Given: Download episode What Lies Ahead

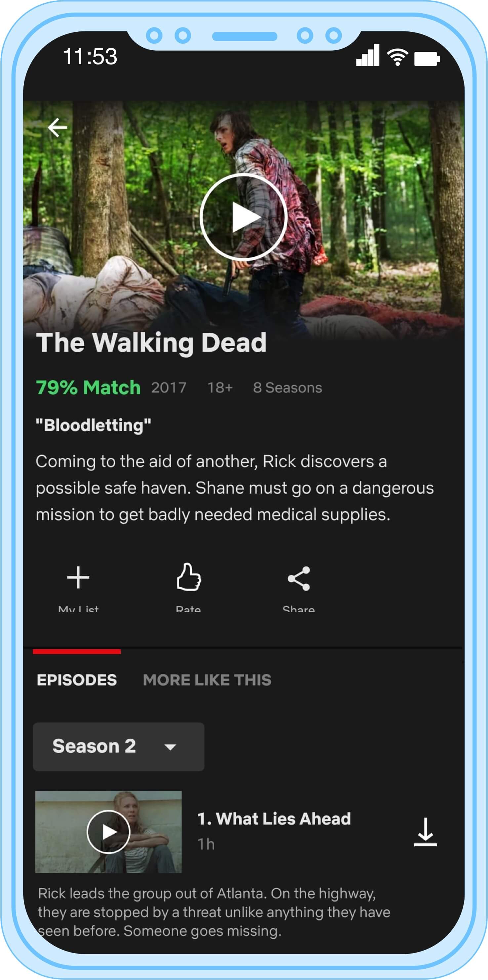Looking at the screenshot, I should click(425, 832).
